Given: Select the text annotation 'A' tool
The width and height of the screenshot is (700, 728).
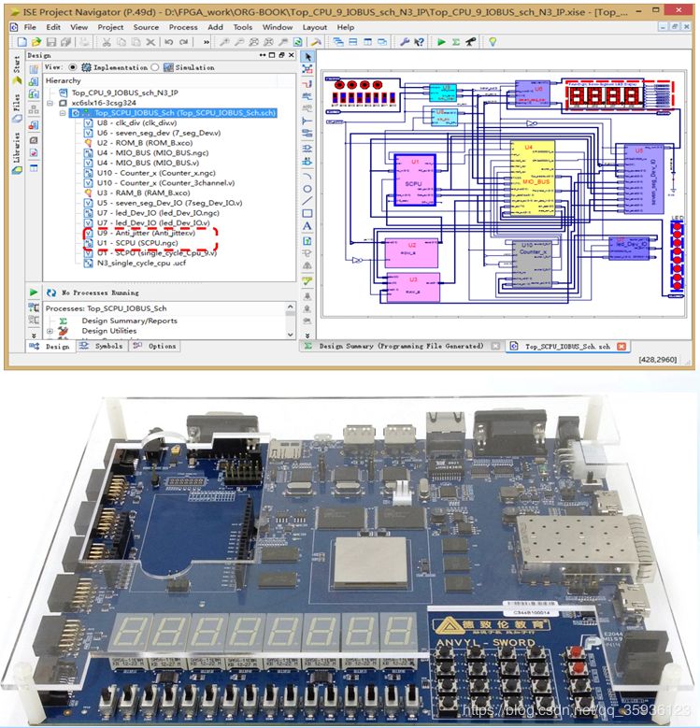Looking at the screenshot, I should click(x=307, y=226).
